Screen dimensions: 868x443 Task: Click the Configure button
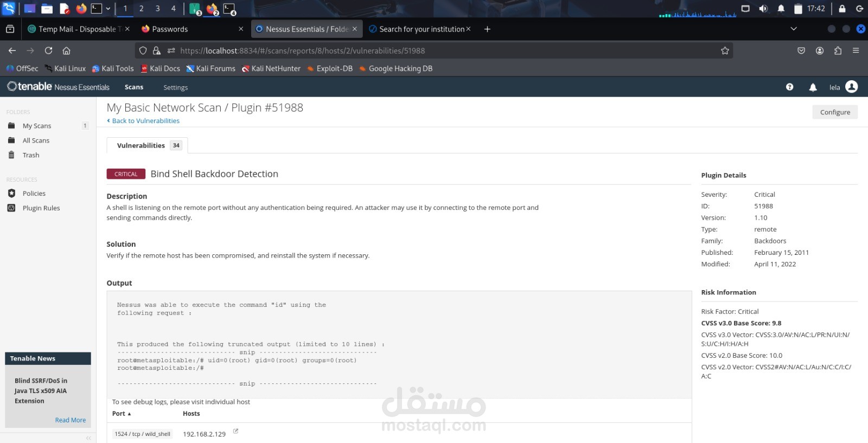(x=835, y=112)
